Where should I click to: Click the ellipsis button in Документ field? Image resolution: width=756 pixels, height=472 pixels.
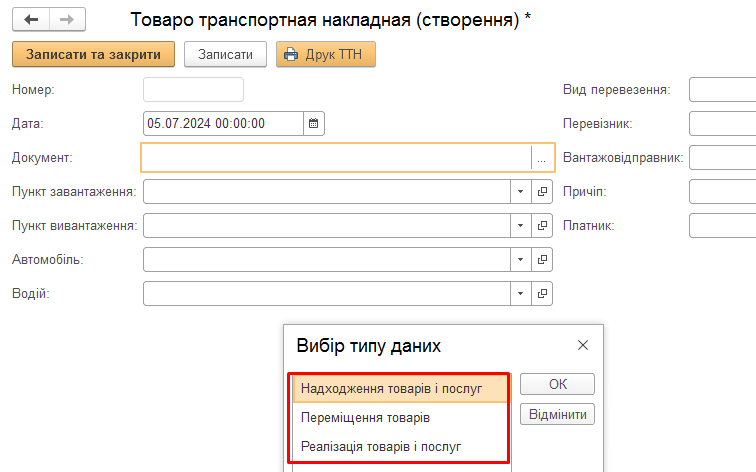pos(541,158)
